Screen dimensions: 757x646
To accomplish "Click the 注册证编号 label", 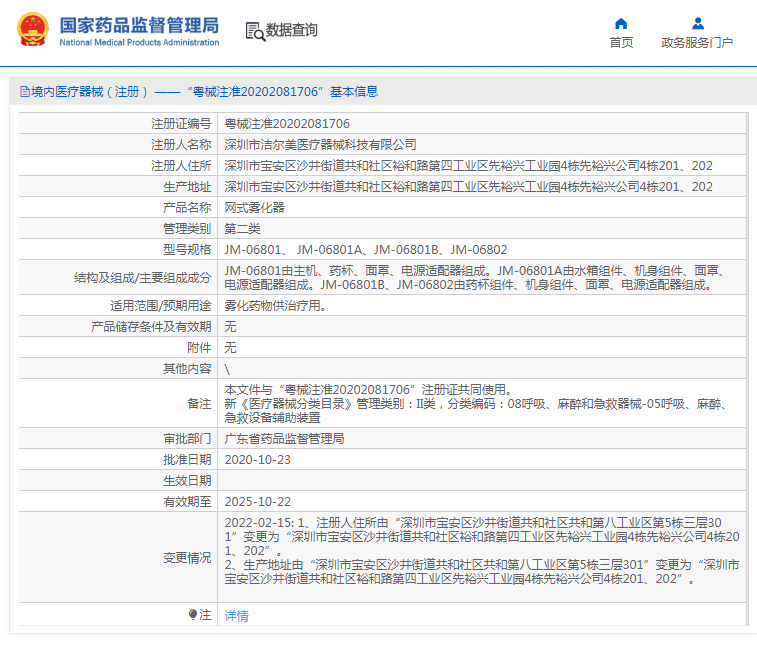I will 181,124.
